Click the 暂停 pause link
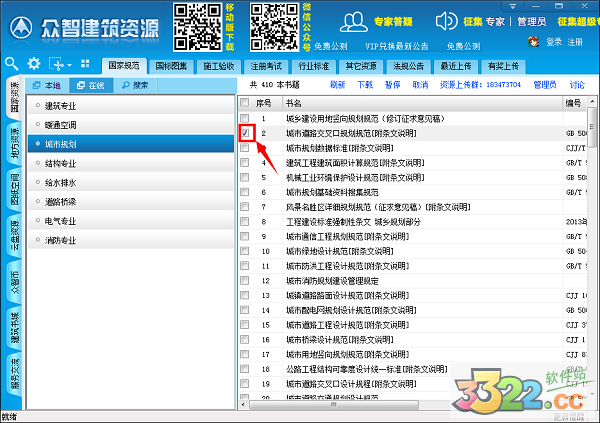This screenshot has width=600, height=423. [393, 85]
